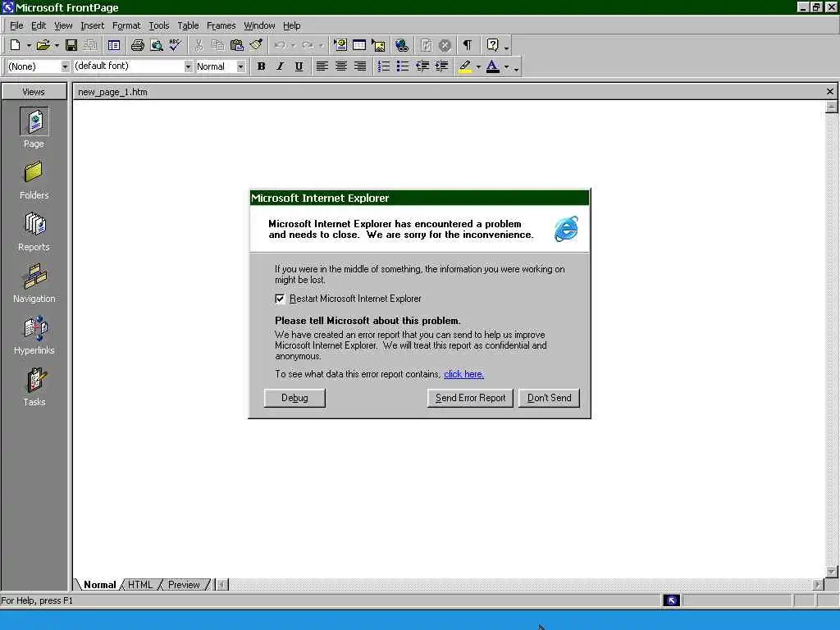Open the Insert menu
Viewport: 840px width, 630px height.
[92, 25]
